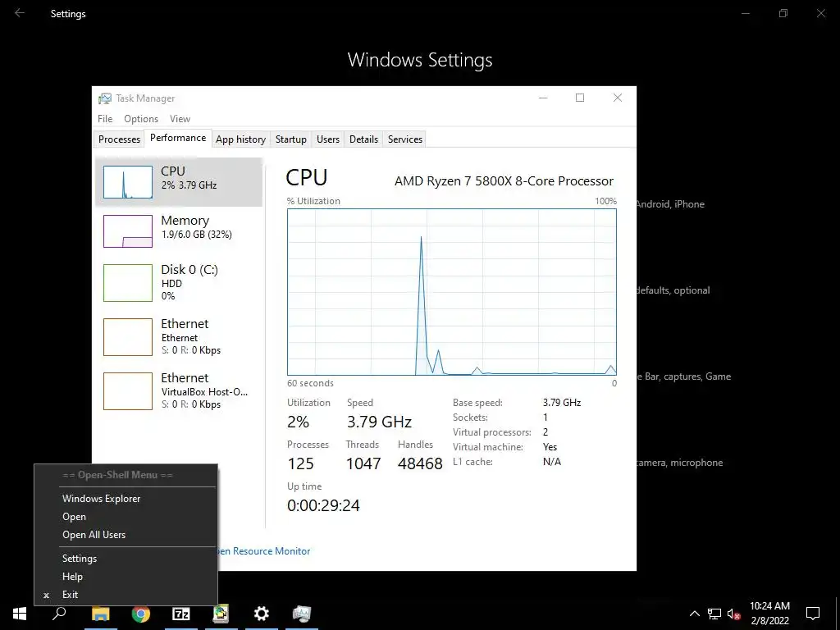Open 7-Zip from the taskbar
The width and height of the screenshot is (840, 630).
click(181, 614)
